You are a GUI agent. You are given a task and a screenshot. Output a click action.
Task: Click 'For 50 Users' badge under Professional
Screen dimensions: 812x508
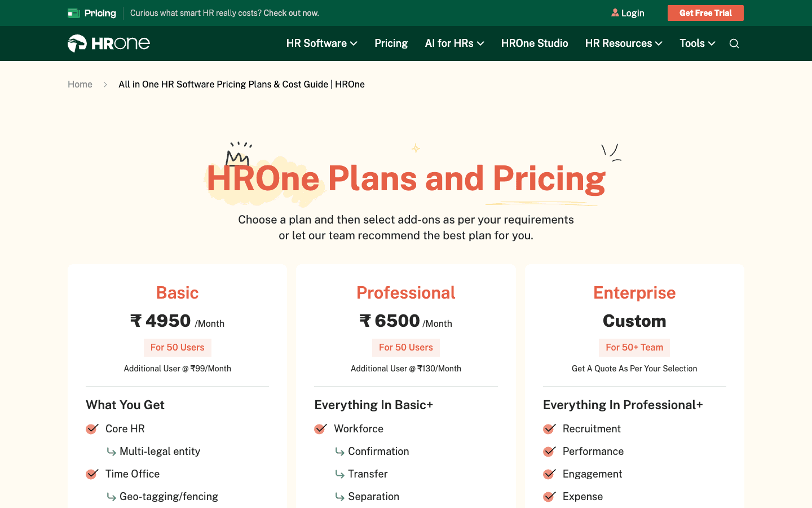[x=406, y=348]
